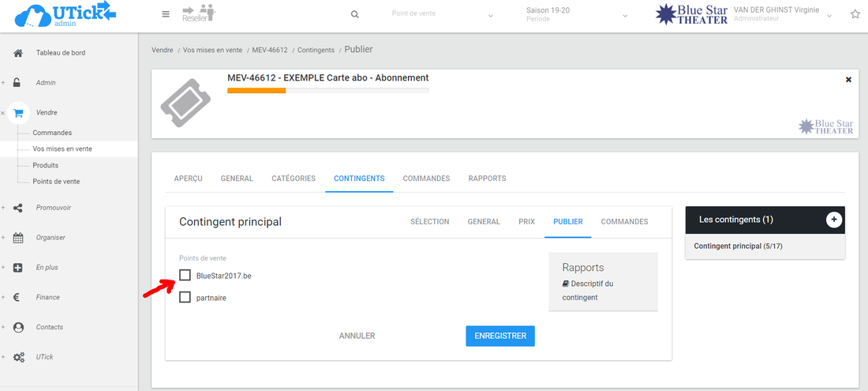This screenshot has width=868, height=391.
Task: Click the hamburger menu icon
Action: (x=165, y=14)
